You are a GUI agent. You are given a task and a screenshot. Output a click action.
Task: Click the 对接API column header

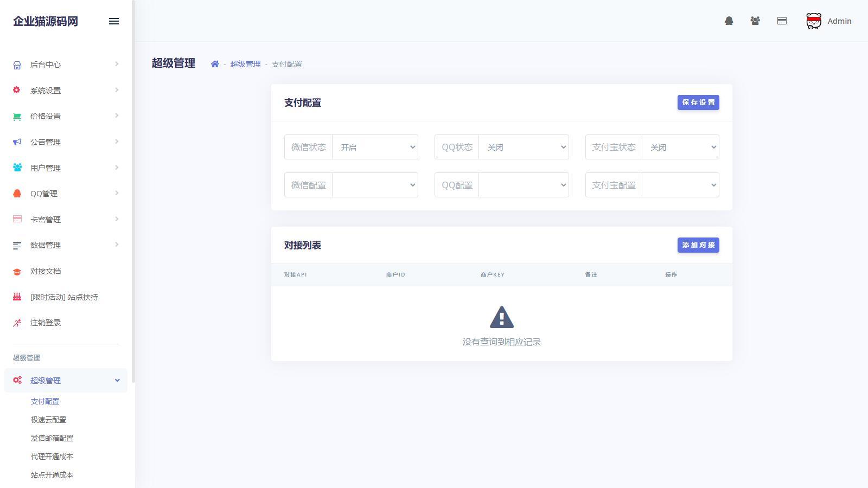point(296,275)
